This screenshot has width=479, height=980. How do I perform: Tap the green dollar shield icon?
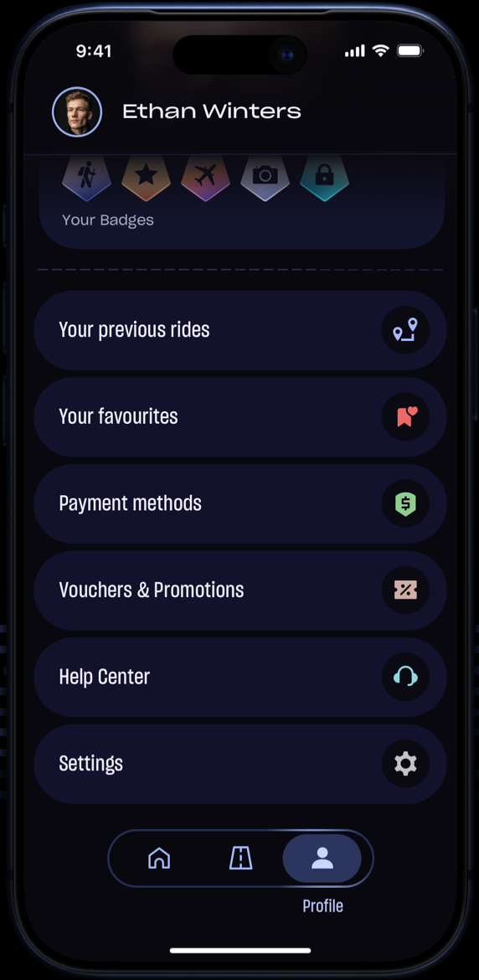[x=405, y=503]
